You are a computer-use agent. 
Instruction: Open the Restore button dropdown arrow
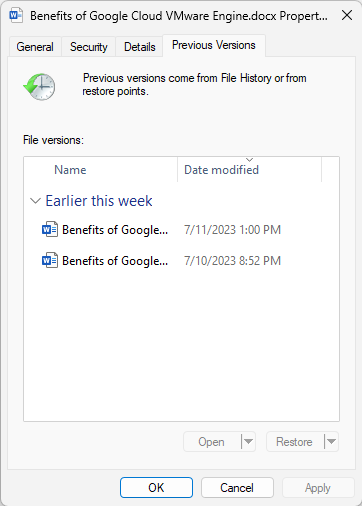click(x=331, y=442)
